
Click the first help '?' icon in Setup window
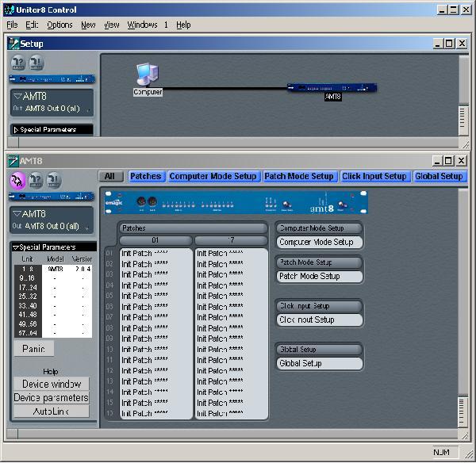pyautogui.click(x=18, y=63)
